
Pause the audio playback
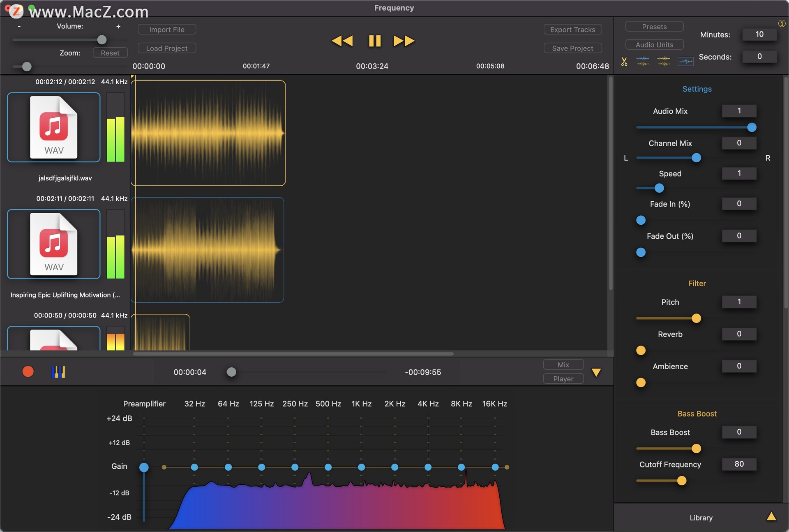click(374, 41)
